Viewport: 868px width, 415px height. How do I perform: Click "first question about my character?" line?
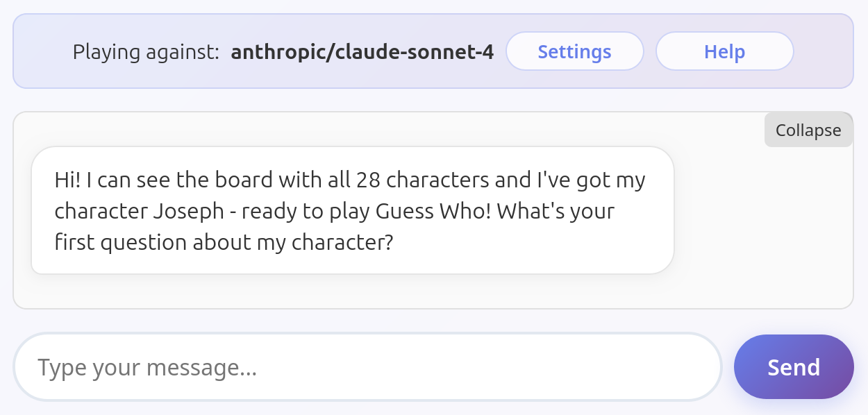coord(224,242)
